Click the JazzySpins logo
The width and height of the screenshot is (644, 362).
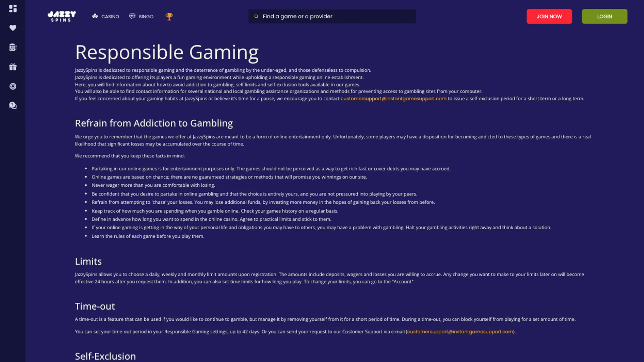pyautogui.click(x=62, y=16)
